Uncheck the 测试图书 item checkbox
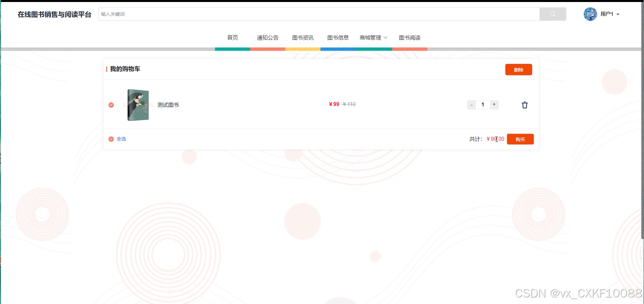The height and width of the screenshot is (304, 644). (x=111, y=105)
